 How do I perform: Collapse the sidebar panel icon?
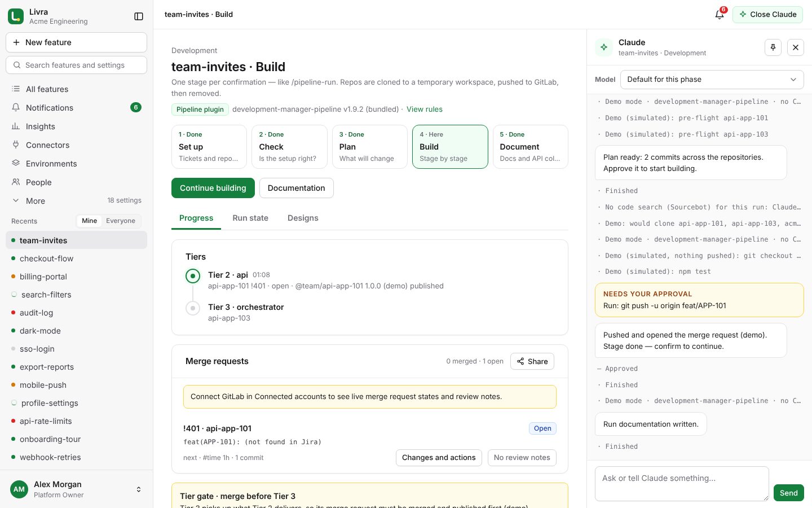pyautogui.click(x=139, y=16)
